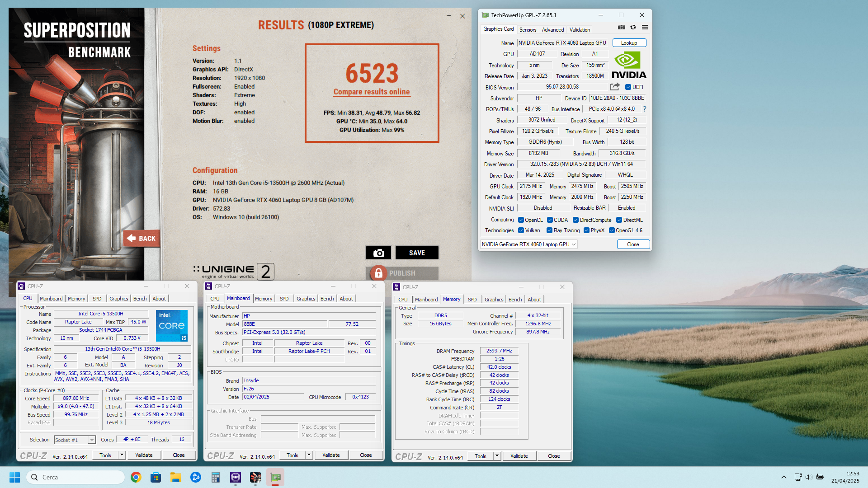Viewport: 868px width, 488px height.
Task: Click the Close button in GPU-Z
Action: tap(633, 244)
